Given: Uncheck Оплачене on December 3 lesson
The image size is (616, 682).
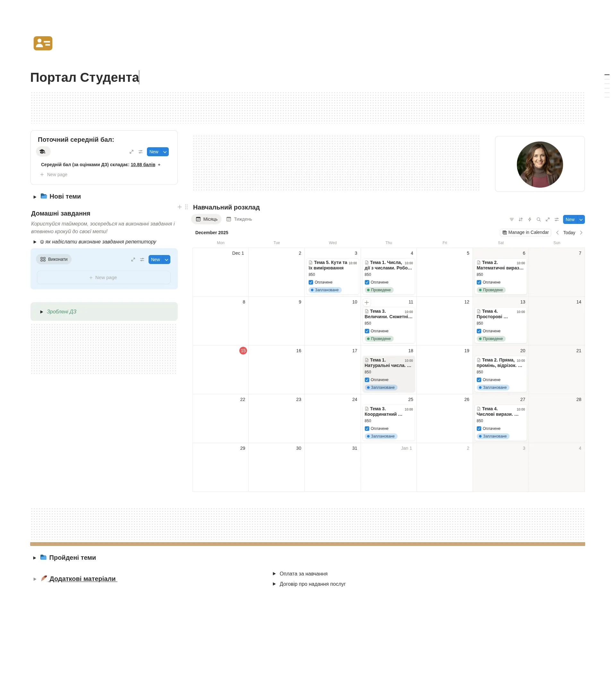Looking at the screenshot, I should 311,282.
